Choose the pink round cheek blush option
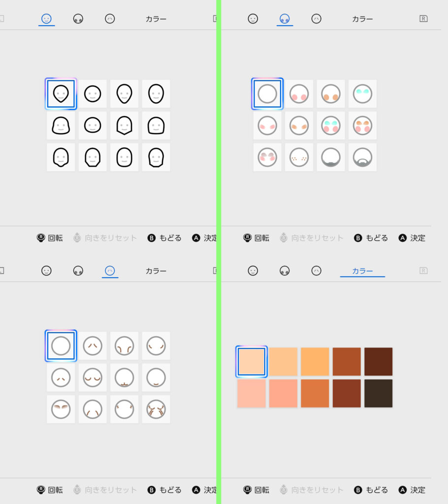 [299, 94]
